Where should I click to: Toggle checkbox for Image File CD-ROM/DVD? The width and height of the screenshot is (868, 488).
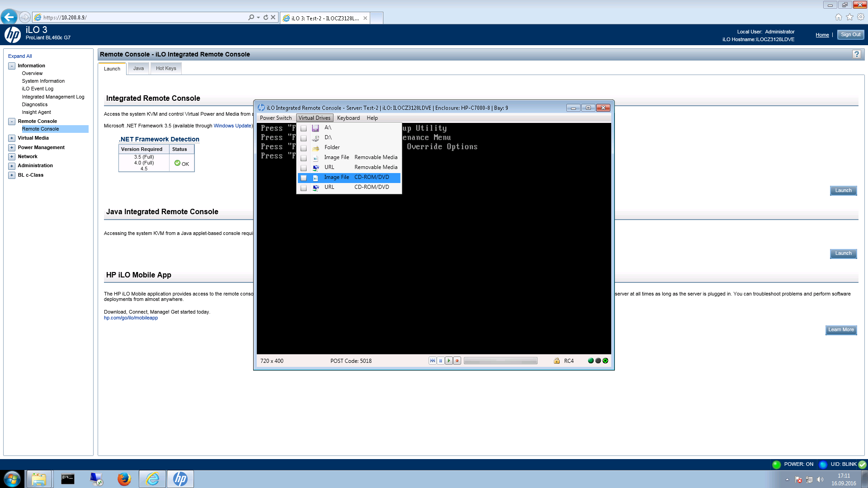click(304, 178)
